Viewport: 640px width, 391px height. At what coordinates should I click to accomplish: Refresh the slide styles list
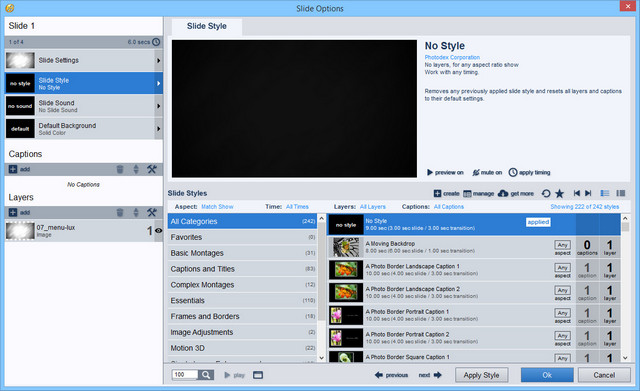click(x=546, y=193)
